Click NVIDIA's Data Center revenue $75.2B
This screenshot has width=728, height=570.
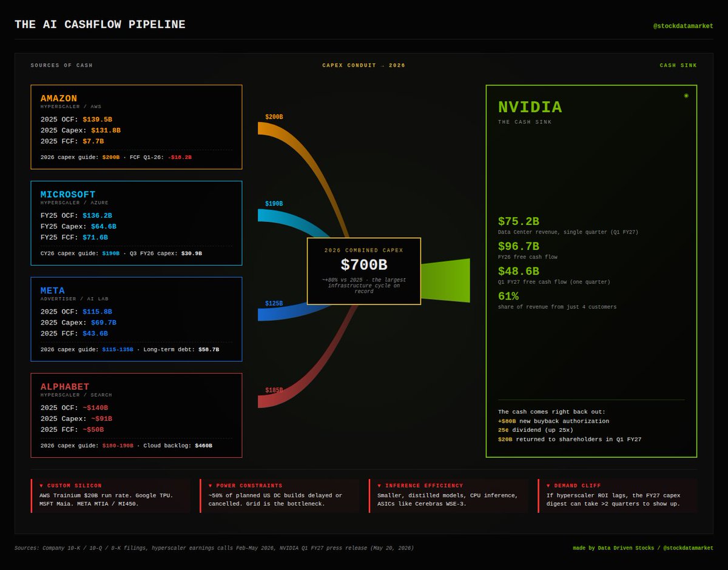click(x=519, y=222)
